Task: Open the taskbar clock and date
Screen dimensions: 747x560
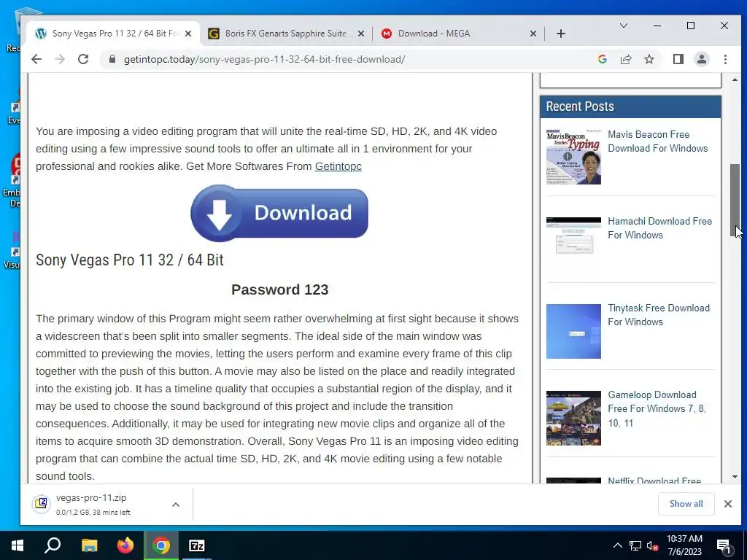Action: [x=684, y=545]
